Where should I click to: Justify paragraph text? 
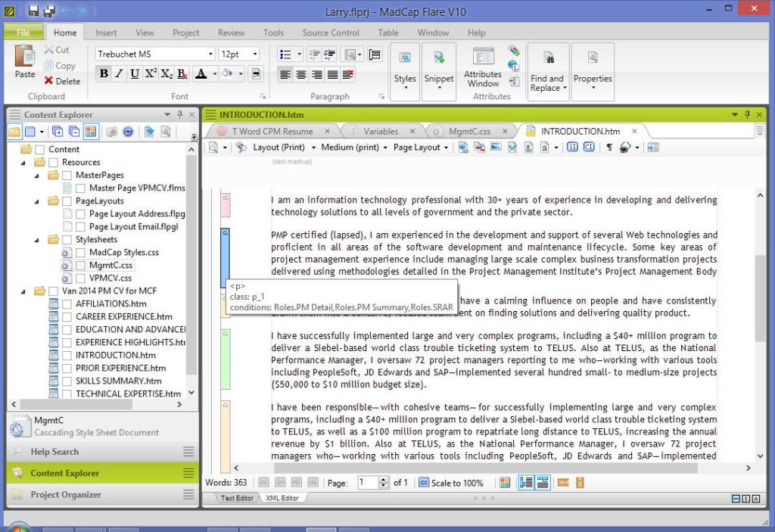pyautogui.click(x=333, y=74)
